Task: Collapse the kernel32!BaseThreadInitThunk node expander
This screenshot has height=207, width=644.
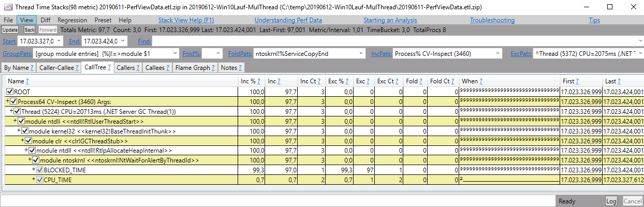Action: [x=19, y=130]
